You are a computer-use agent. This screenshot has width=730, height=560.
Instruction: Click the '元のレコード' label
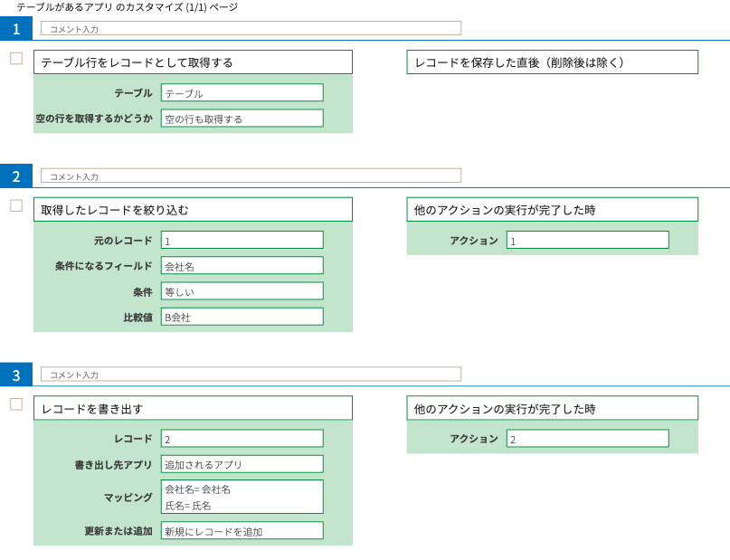[123, 241]
